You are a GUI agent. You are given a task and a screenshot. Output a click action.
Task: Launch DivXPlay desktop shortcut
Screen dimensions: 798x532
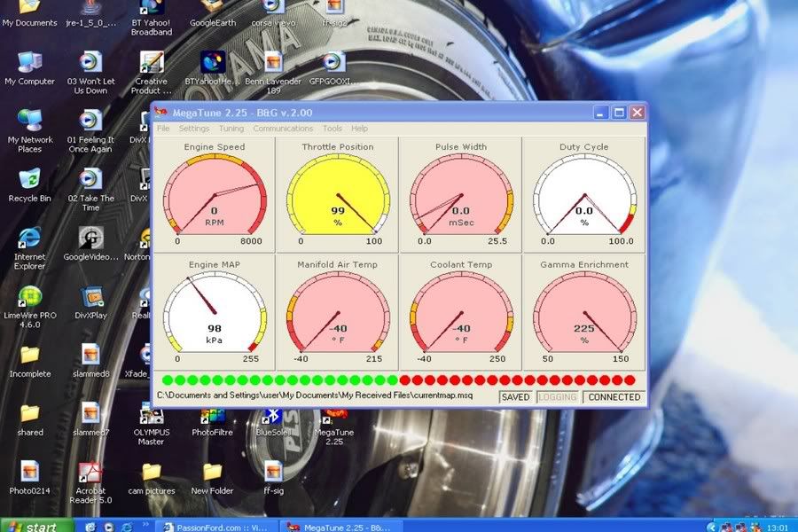pos(90,302)
